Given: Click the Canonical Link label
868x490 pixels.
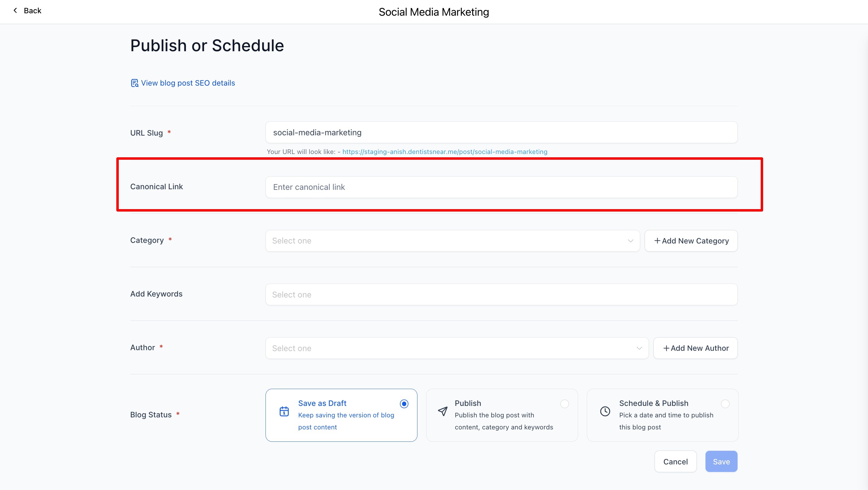Looking at the screenshot, I should pyautogui.click(x=156, y=187).
